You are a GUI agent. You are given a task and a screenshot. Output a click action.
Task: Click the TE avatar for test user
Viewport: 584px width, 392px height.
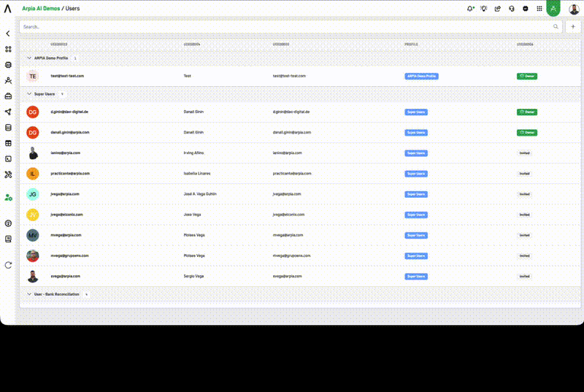pyautogui.click(x=33, y=77)
